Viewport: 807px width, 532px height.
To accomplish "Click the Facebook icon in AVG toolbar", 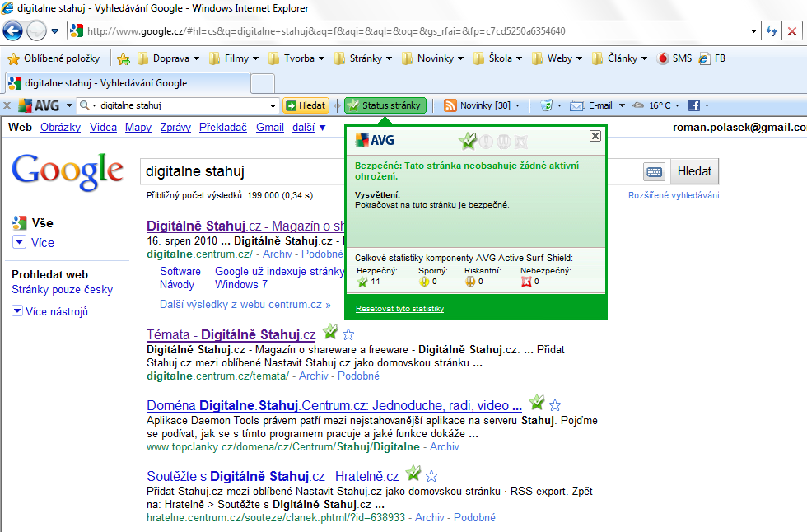I will click(x=694, y=105).
